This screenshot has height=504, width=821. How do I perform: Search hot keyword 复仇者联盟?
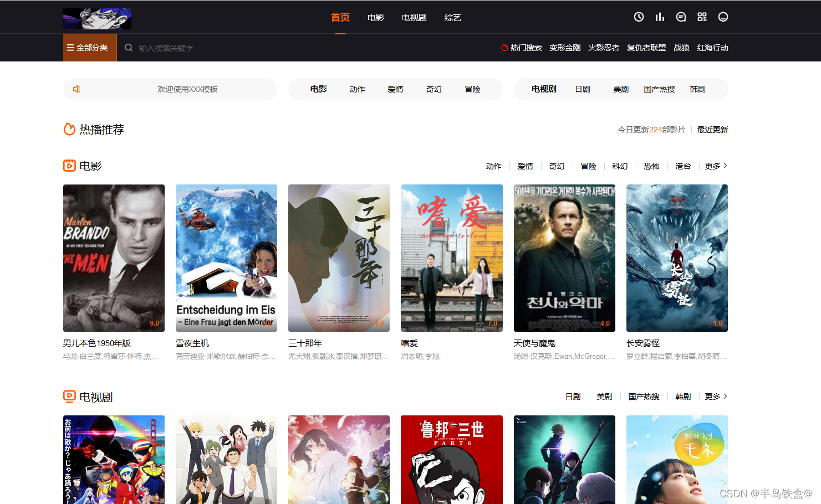pyautogui.click(x=646, y=48)
